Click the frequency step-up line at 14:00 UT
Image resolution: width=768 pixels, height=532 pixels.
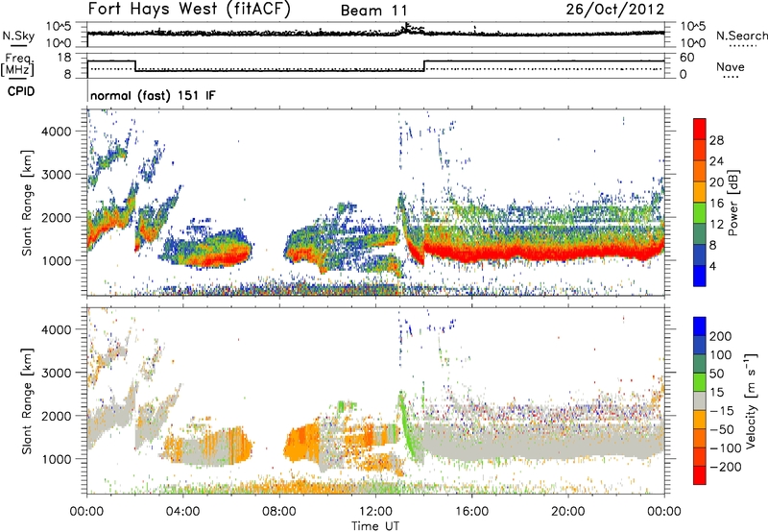pos(424,65)
